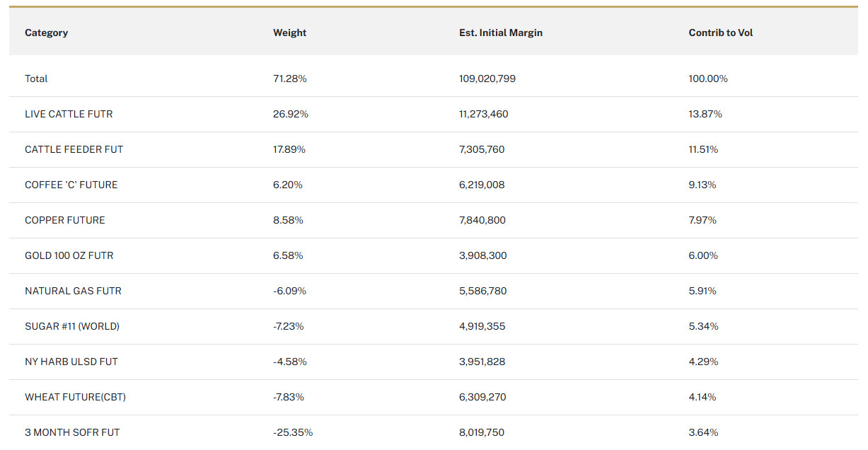Select the COPPER FUTURE row label

[x=64, y=220]
